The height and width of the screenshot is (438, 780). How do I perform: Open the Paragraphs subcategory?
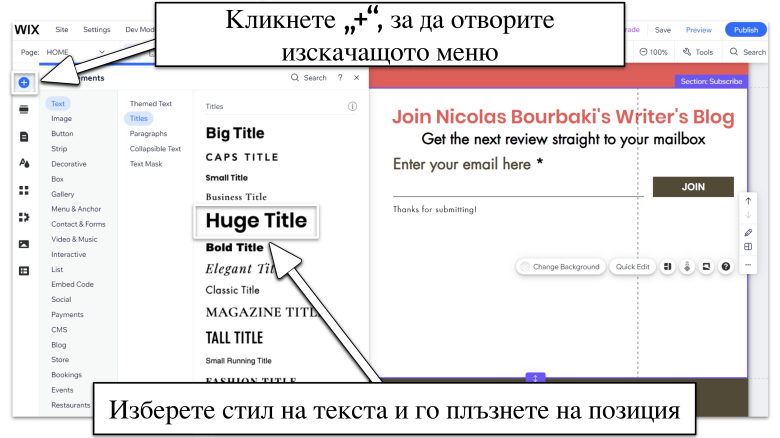click(148, 133)
